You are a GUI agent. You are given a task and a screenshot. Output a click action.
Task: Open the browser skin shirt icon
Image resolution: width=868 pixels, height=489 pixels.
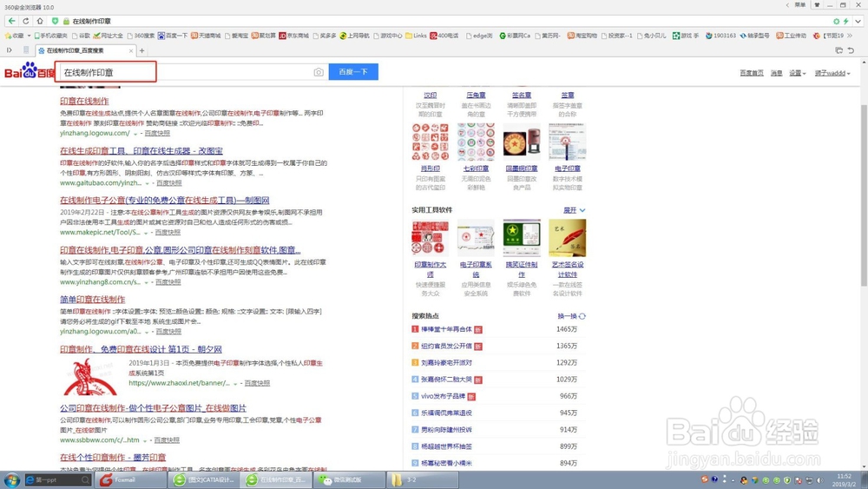(817, 5)
